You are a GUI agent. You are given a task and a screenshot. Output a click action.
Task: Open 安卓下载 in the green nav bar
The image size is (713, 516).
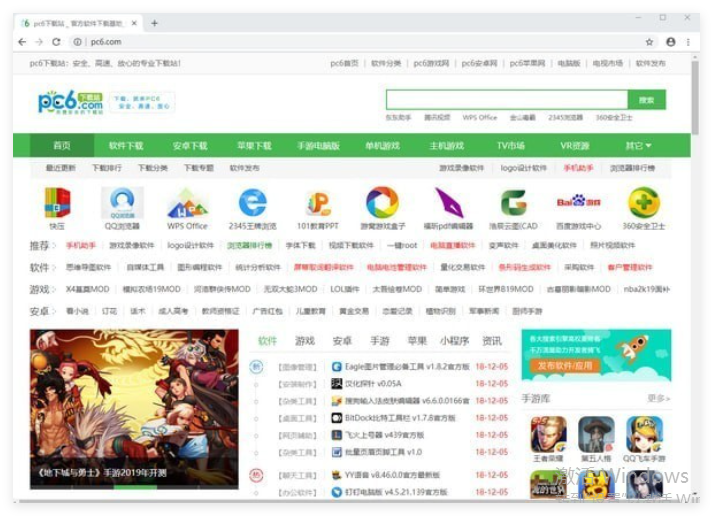pyautogui.click(x=190, y=145)
